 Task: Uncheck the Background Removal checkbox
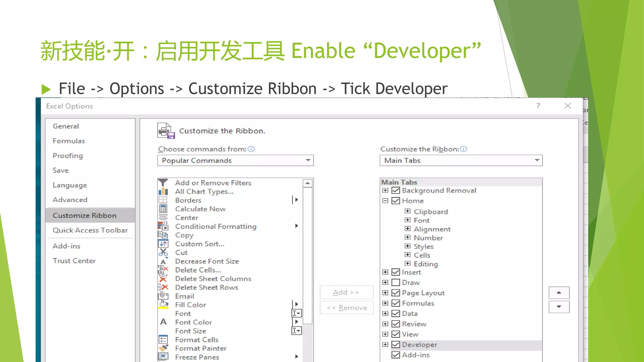click(x=396, y=190)
